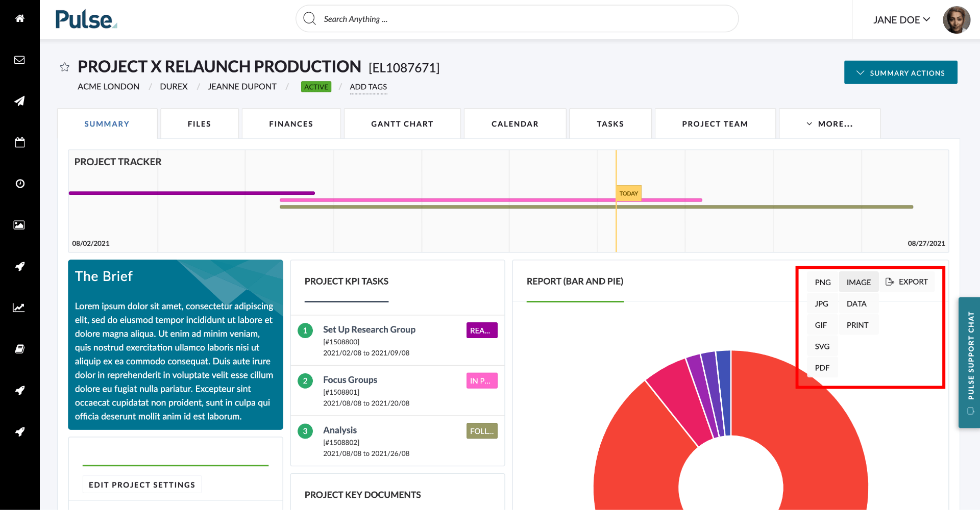
Task: Open the mail envelope sidebar icon
Action: pyautogui.click(x=19, y=60)
